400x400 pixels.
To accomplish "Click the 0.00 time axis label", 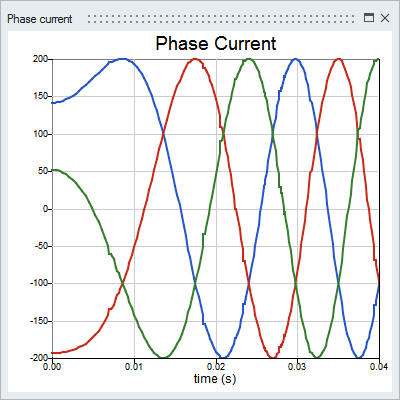I will coord(52,367).
